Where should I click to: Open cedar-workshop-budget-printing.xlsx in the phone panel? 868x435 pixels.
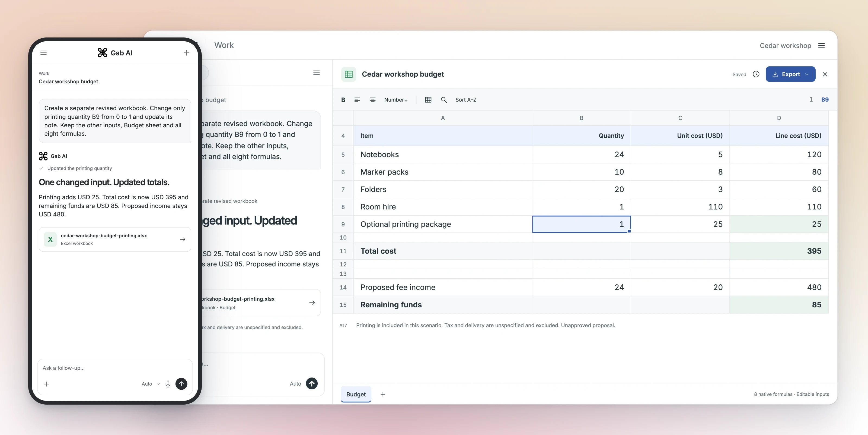pyautogui.click(x=115, y=239)
